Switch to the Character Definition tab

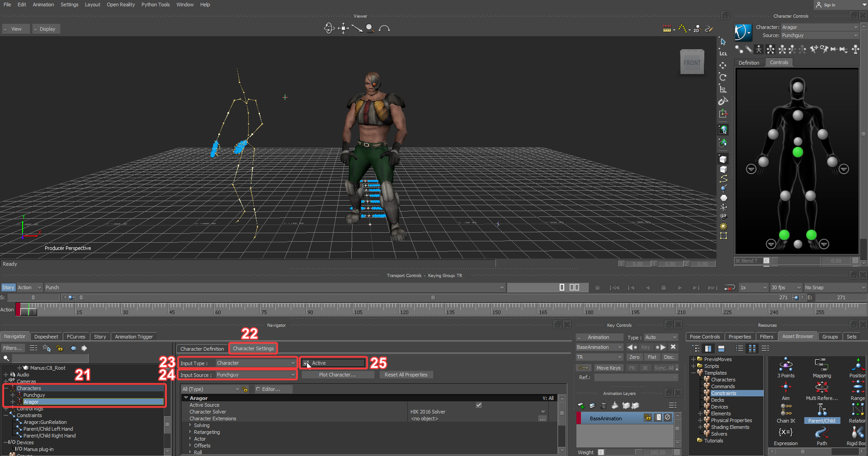(202, 348)
